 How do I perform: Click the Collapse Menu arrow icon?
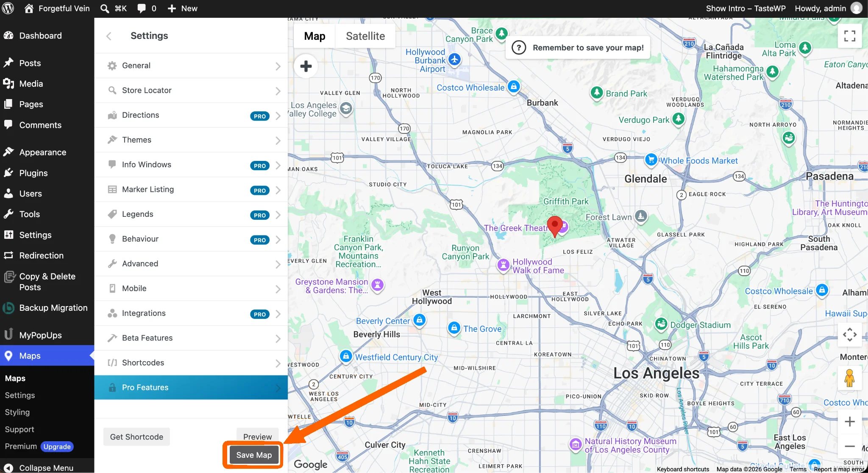tap(8, 467)
